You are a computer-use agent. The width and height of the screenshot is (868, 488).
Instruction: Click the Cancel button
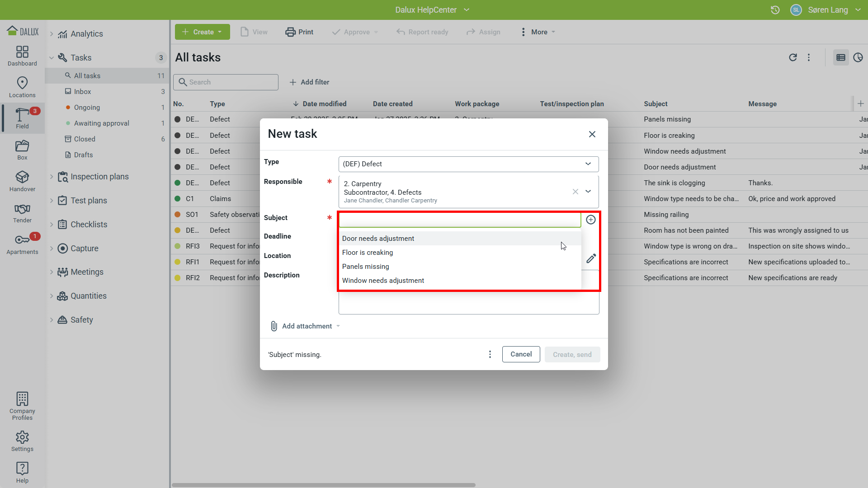click(521, 354)
